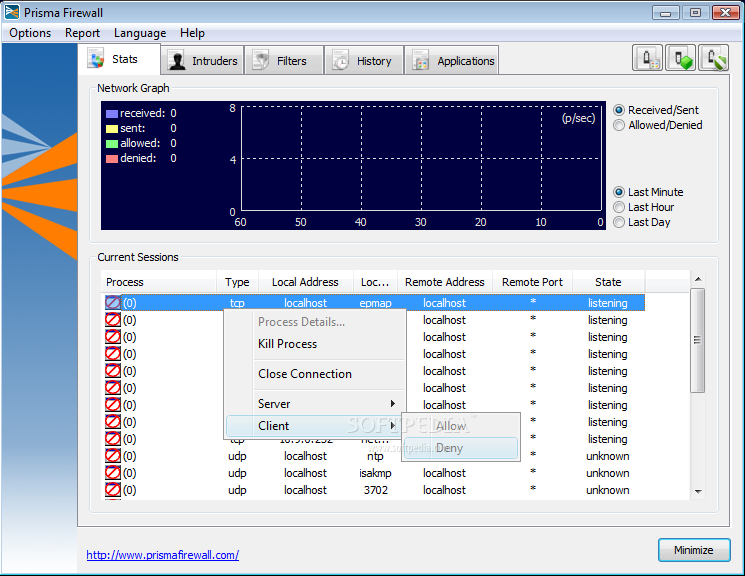Click the Prisma Firewall title bar icon

click(12, 12)
